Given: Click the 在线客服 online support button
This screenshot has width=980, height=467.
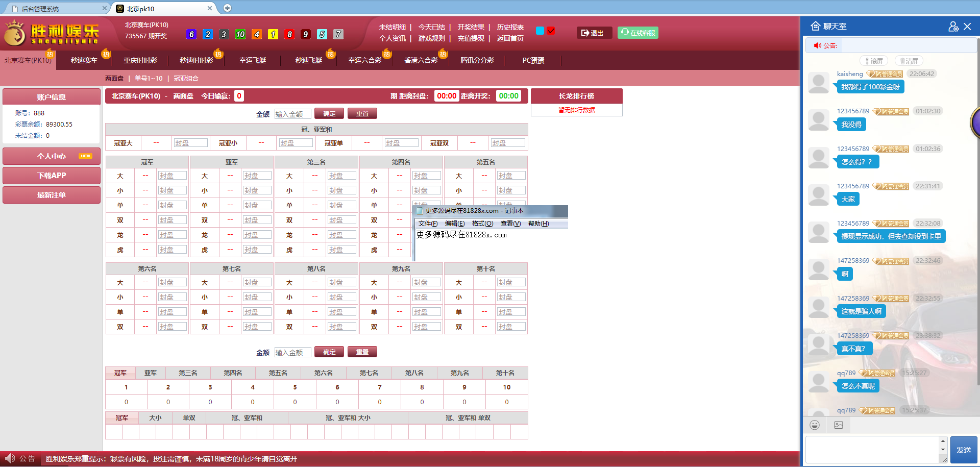Looking at the screenshot, I should pyautogui.click(x=638, y=33).
